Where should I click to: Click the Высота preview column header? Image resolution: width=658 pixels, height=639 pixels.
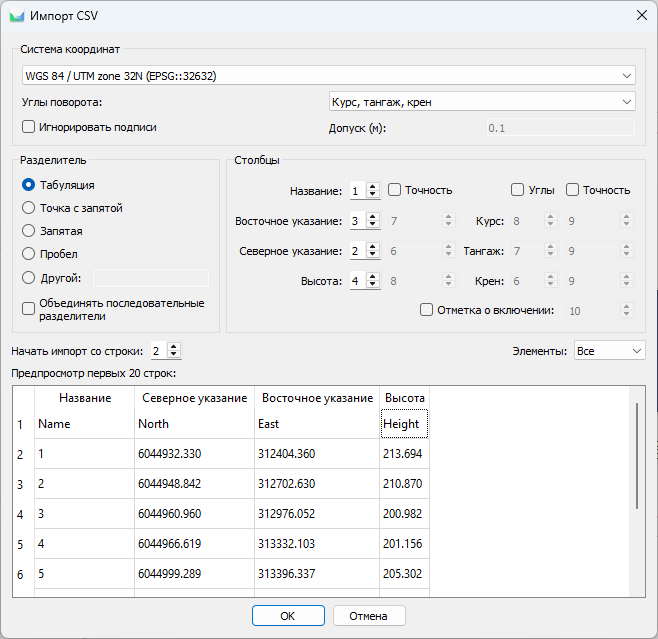[405, 398]
